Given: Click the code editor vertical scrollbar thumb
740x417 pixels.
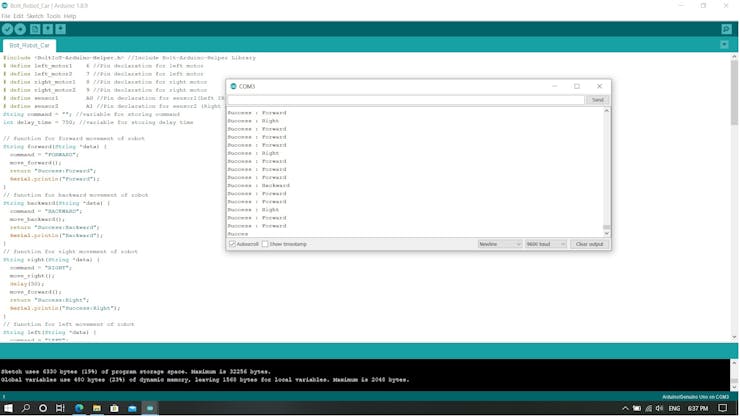Looking at the screenshot, I should point(734,92).
